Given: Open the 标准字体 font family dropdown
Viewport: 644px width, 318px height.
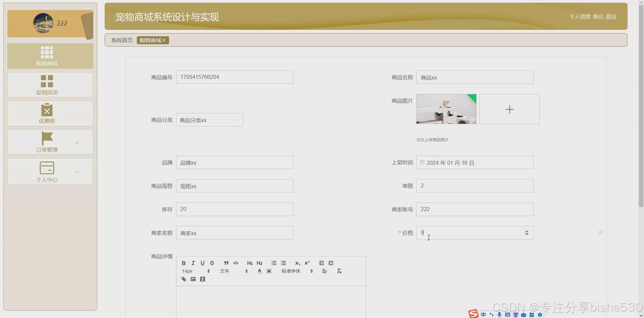Looking at the screenshot, I should point(297,271).
